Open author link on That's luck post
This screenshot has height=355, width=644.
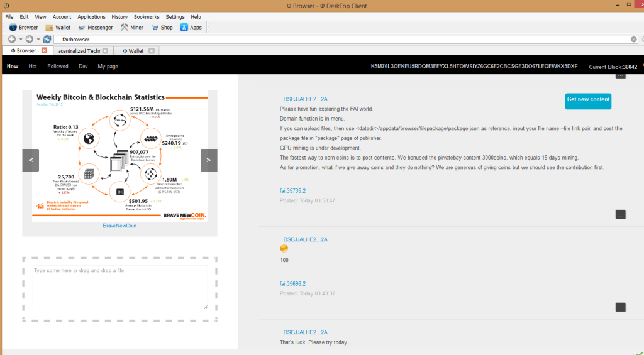(305, 332)
